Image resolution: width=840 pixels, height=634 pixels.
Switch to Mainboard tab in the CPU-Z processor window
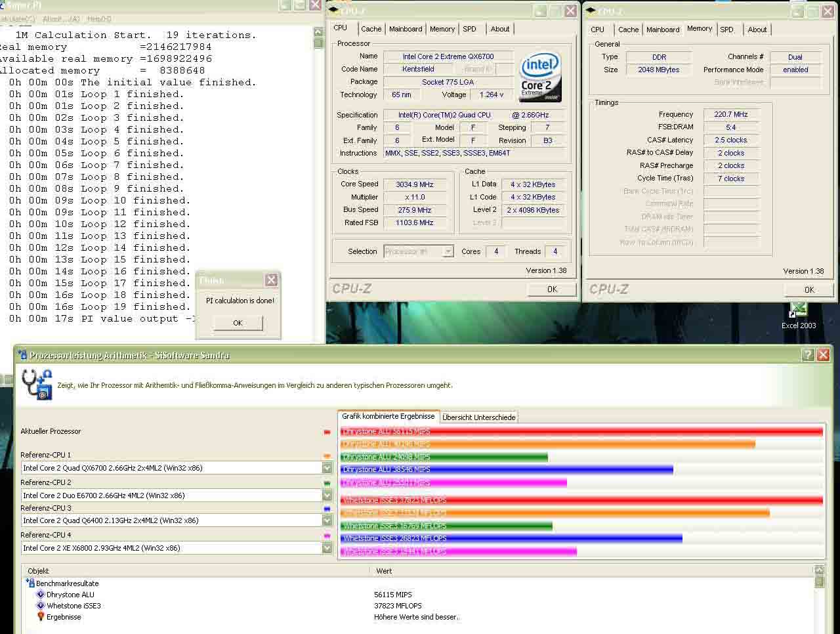tap(406, 29)
